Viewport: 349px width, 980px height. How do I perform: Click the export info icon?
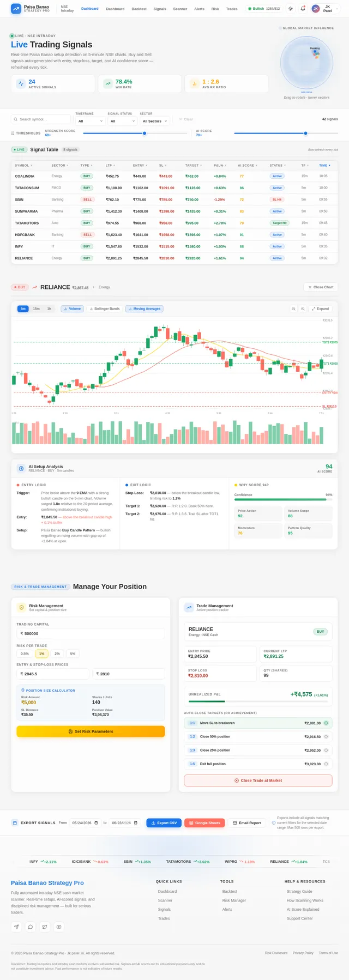click(x=273, y=822)
